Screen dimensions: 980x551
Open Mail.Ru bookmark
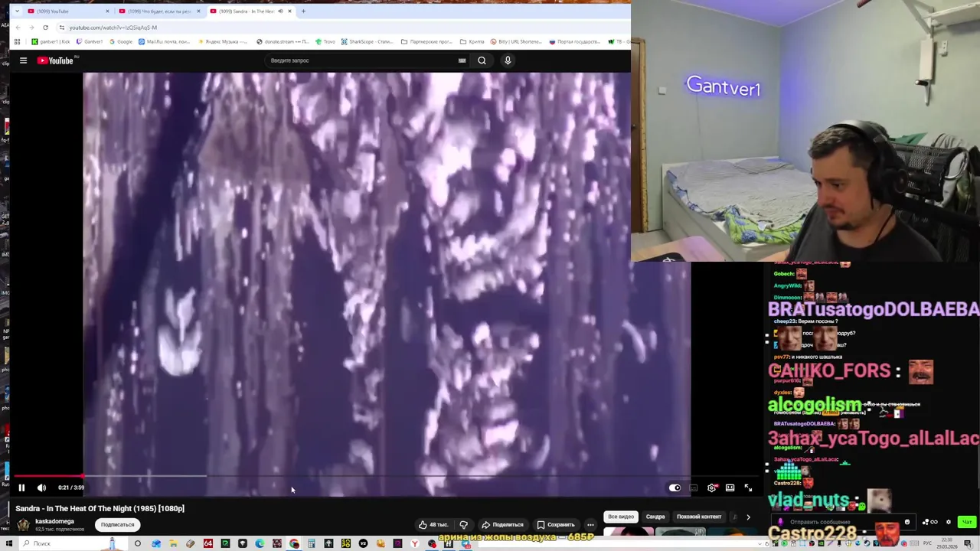click(x=164, y=41)
